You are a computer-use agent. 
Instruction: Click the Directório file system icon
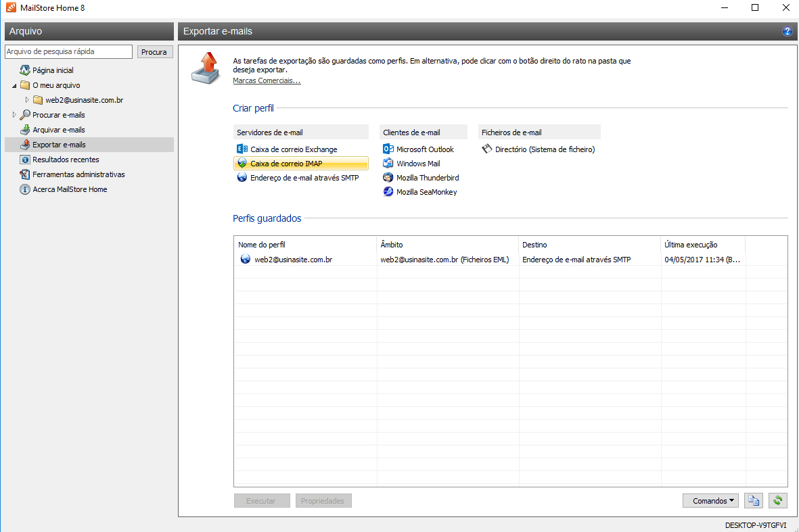[x=486, y=149]
